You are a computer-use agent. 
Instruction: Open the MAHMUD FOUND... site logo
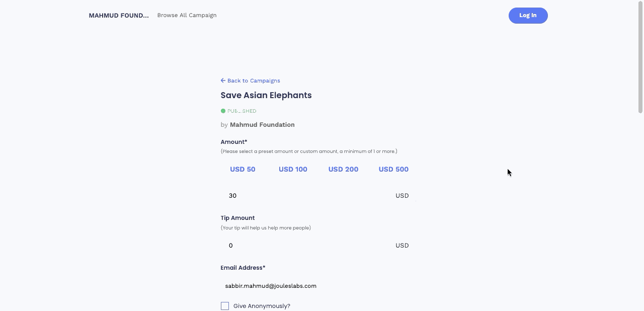[x=119, y=15]
